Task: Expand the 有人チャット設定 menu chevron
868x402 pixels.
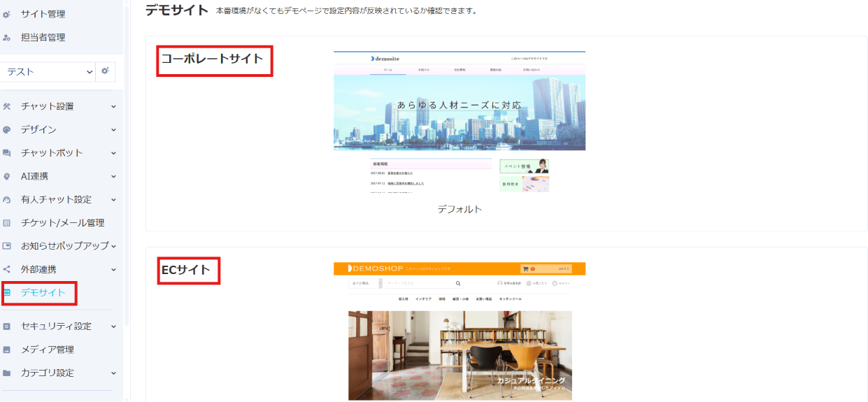Action: [114, 199]
